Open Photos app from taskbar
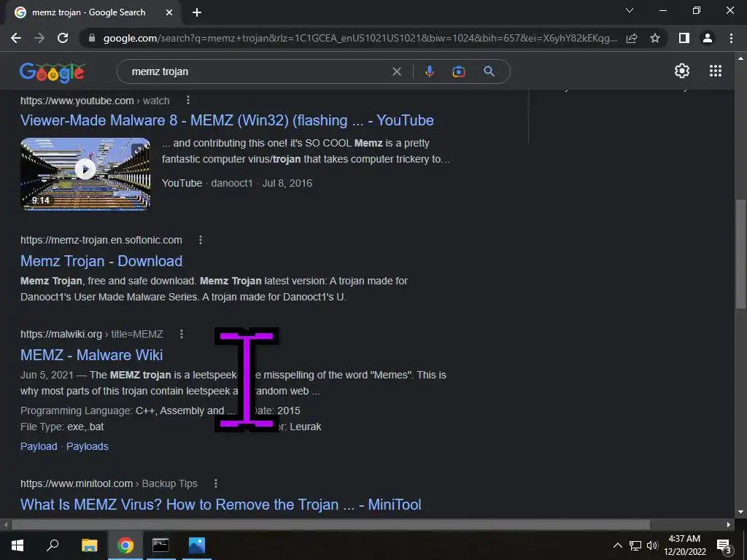 [196, 545]
